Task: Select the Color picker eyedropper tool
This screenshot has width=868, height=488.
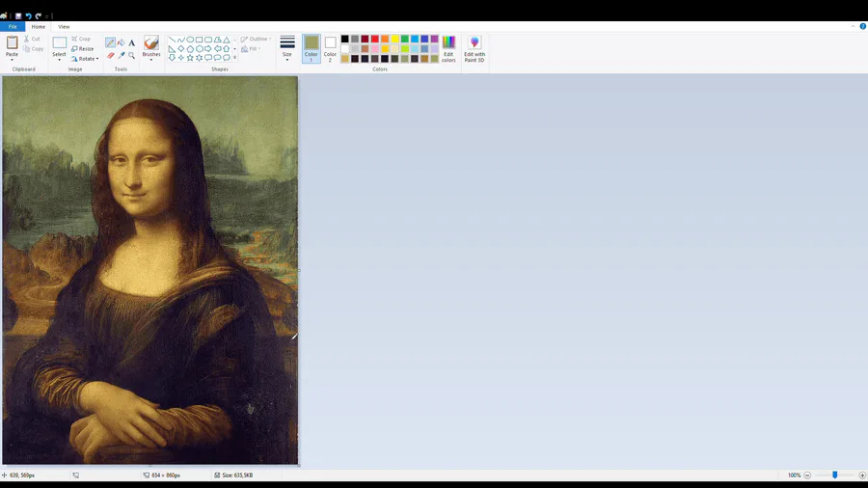Action: pos(121,55)
